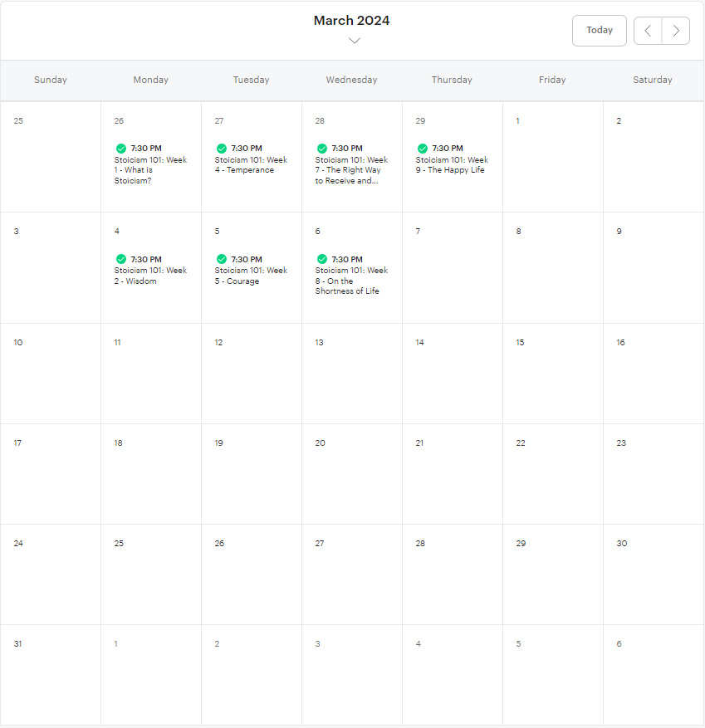Click green checkmark on Week 2 Wisdom

(120, 259)
